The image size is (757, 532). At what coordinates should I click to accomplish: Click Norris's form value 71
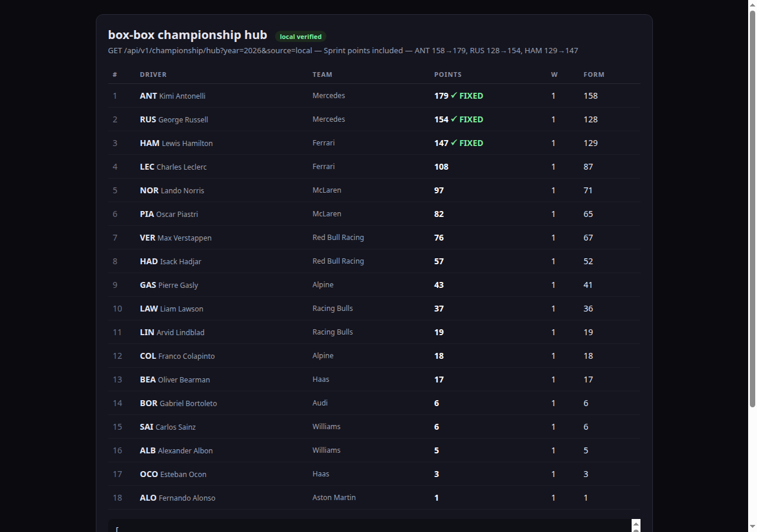pos(588,190)
